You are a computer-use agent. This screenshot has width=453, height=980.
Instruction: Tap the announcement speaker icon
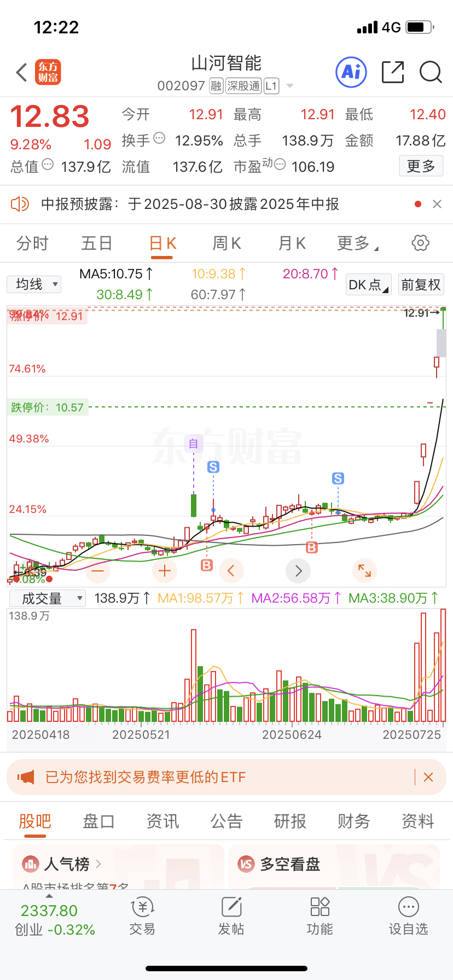[x=20, y=204]
